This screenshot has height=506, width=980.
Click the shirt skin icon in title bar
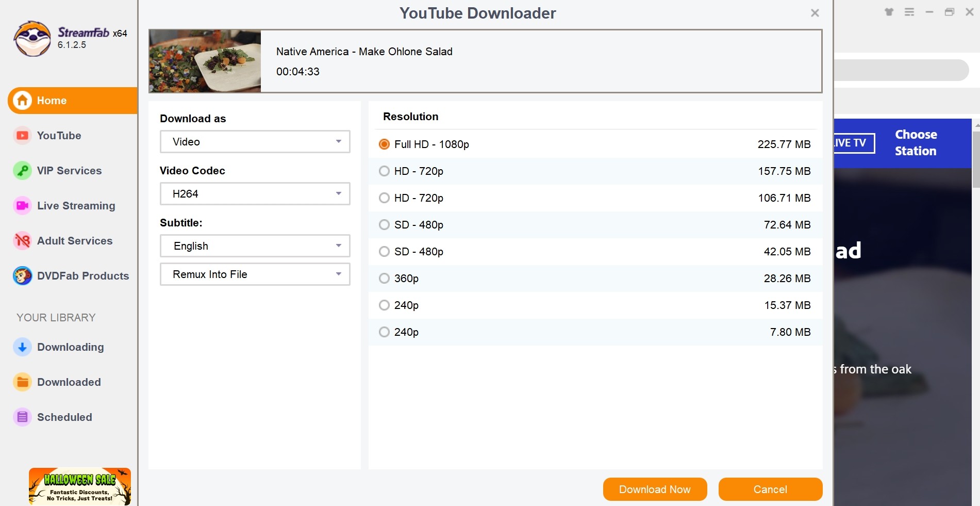pyautogui.click(x=889, y=12)
